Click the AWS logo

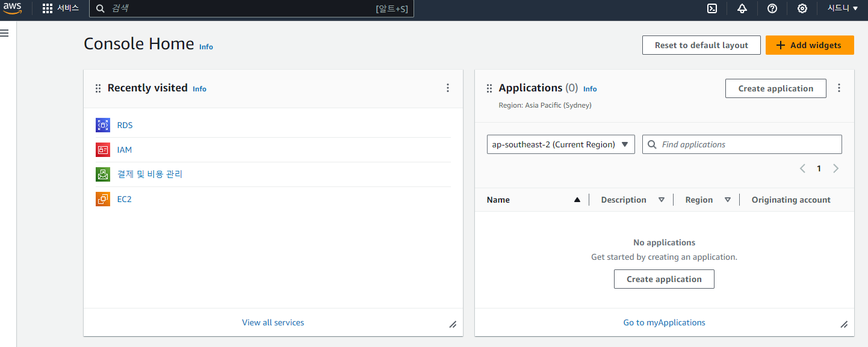[12, 8]
